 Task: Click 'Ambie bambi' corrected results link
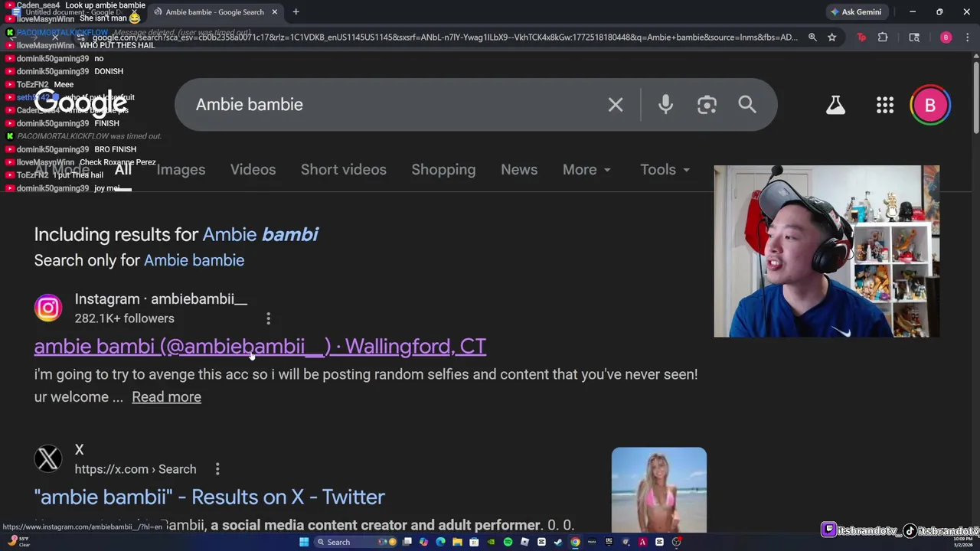pos(260,234)
